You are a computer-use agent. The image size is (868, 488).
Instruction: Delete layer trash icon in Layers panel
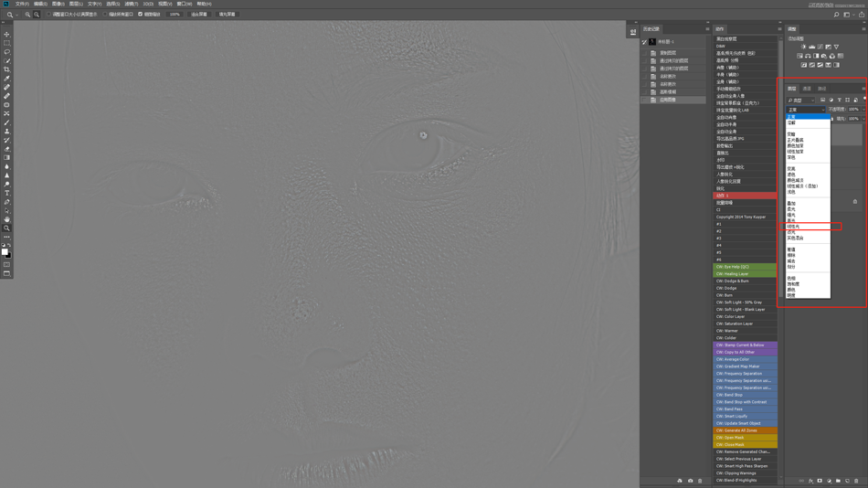[856, 481]
